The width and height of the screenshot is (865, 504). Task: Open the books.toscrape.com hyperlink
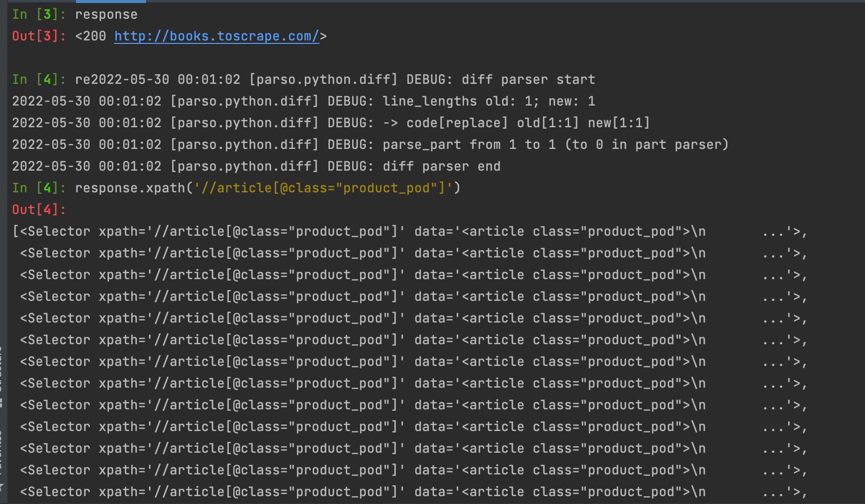click(216, 36)
